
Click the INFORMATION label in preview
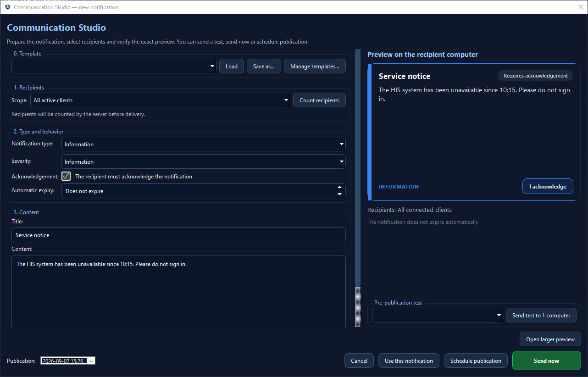click(399, 187)
